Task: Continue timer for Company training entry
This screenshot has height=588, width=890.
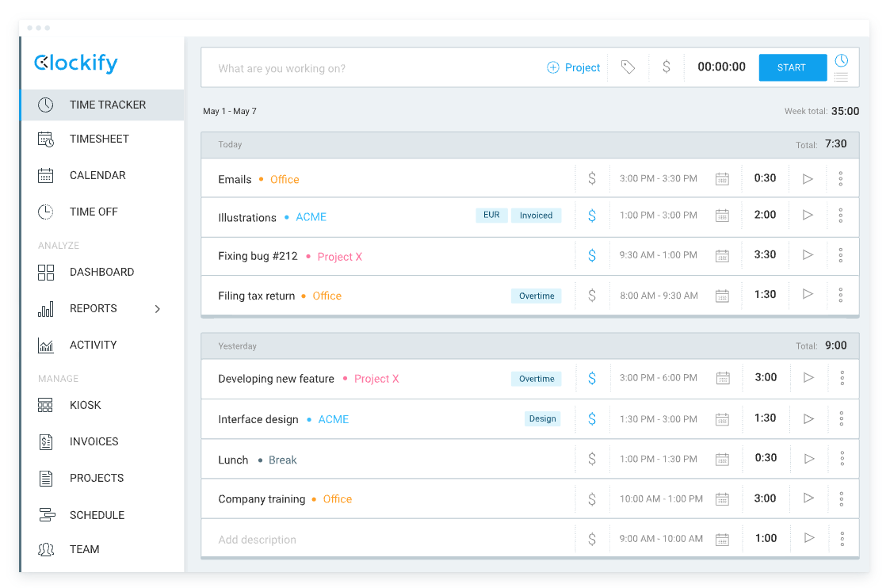Action: pyautogui.click(x=808, y=498)
